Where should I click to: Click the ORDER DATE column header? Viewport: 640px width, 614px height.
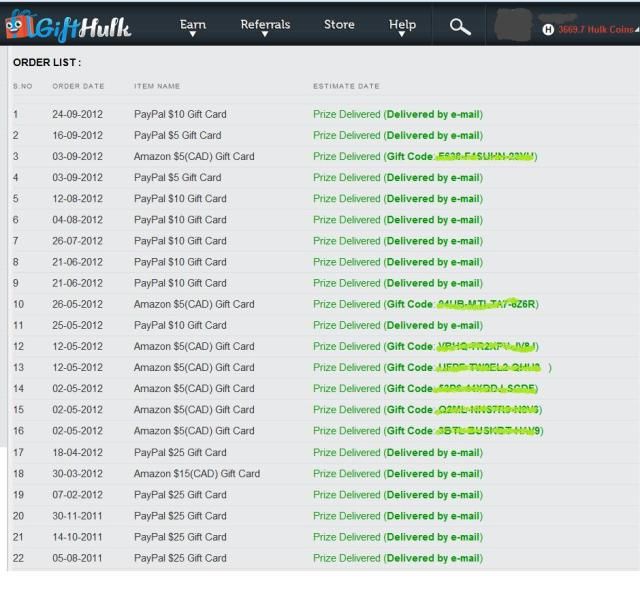[x=78, y=86]
